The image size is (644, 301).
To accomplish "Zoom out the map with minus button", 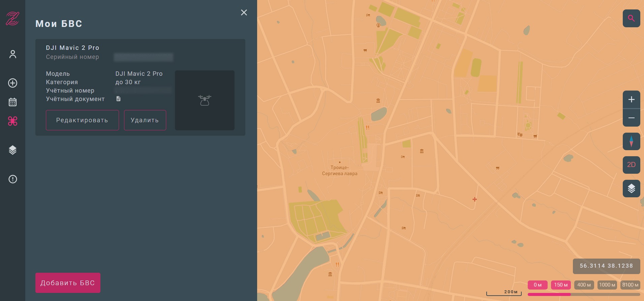I will 632,118.
